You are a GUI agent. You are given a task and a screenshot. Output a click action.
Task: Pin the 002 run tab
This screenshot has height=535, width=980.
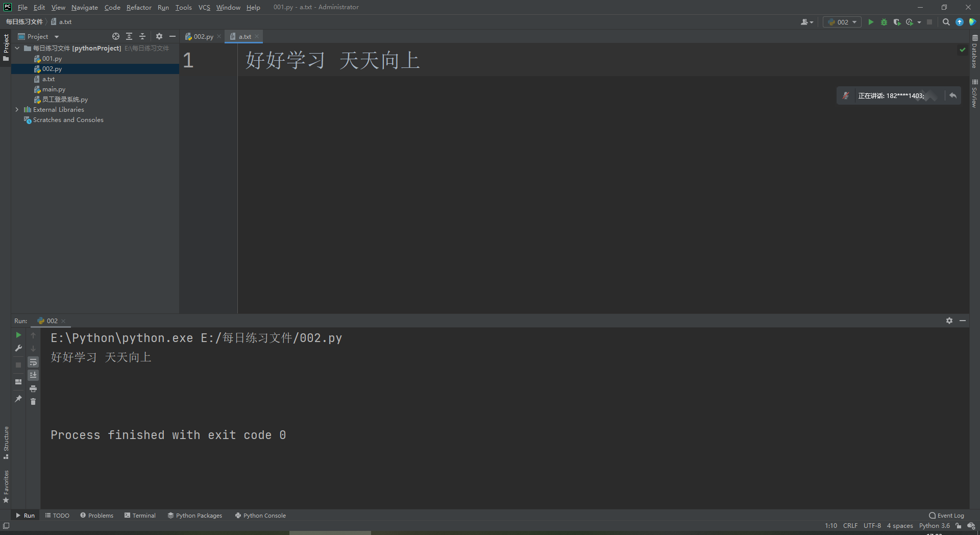pos(18,399)
